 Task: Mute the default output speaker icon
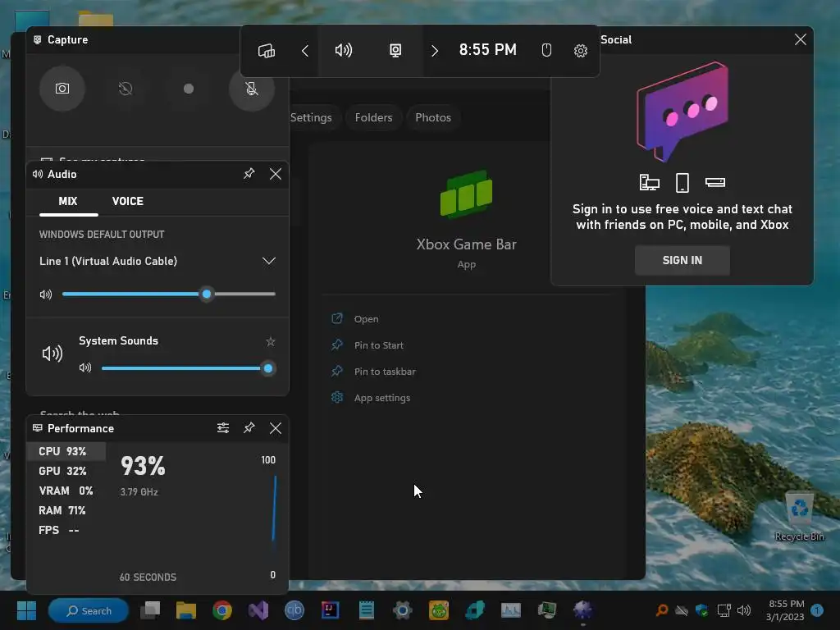(x=46, y=294)
